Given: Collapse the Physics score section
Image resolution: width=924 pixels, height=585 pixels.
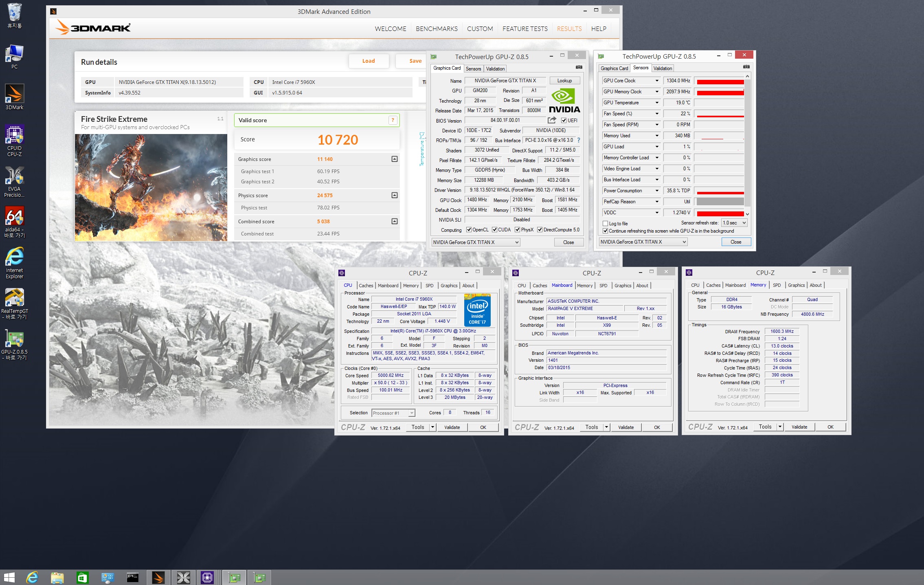Looking at the screenshot, I should [x=394, y=195].
